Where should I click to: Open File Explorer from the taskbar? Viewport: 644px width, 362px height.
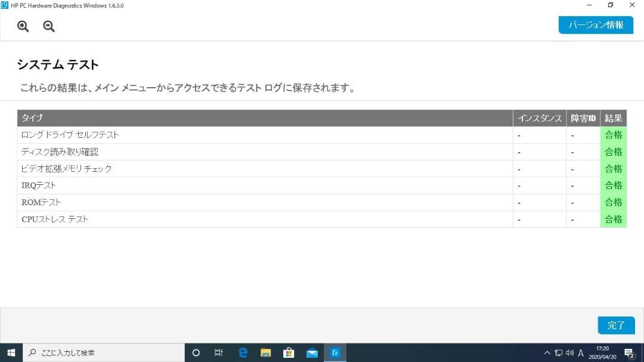point(265,352)
